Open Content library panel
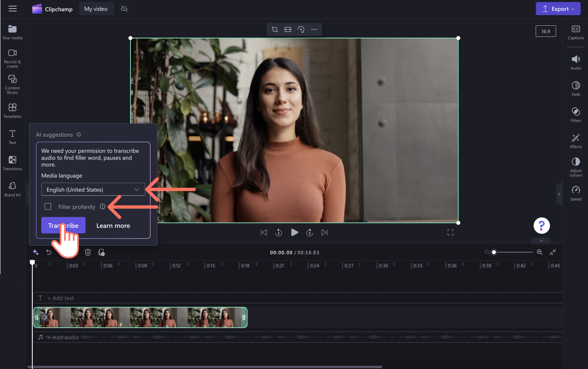588x369 pixels. pyautogui.click(x=12, y=84)
